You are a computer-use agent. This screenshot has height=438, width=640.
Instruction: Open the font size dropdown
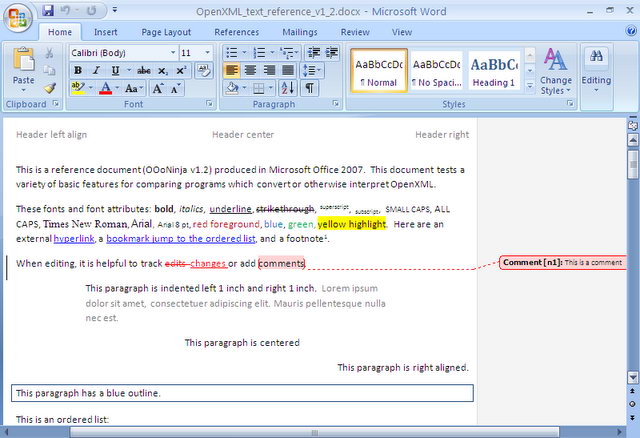207,53
